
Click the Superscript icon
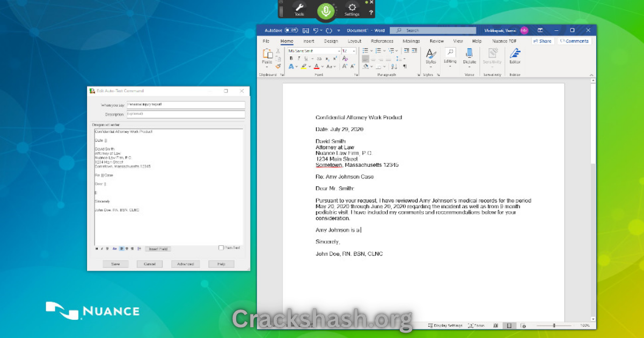pyautogui.click(x=335, y=58)
